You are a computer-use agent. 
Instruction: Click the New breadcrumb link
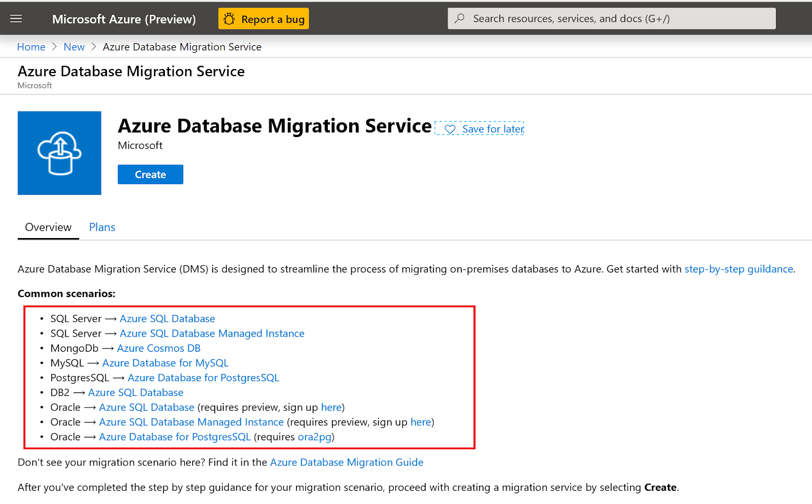74,46
